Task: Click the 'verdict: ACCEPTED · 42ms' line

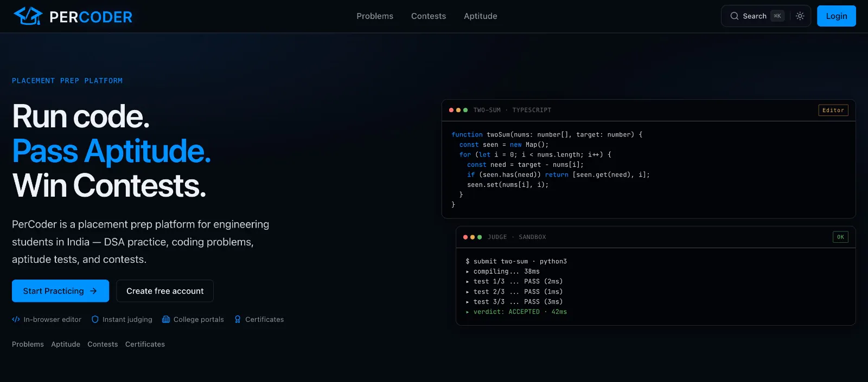Action: point(516,312)
